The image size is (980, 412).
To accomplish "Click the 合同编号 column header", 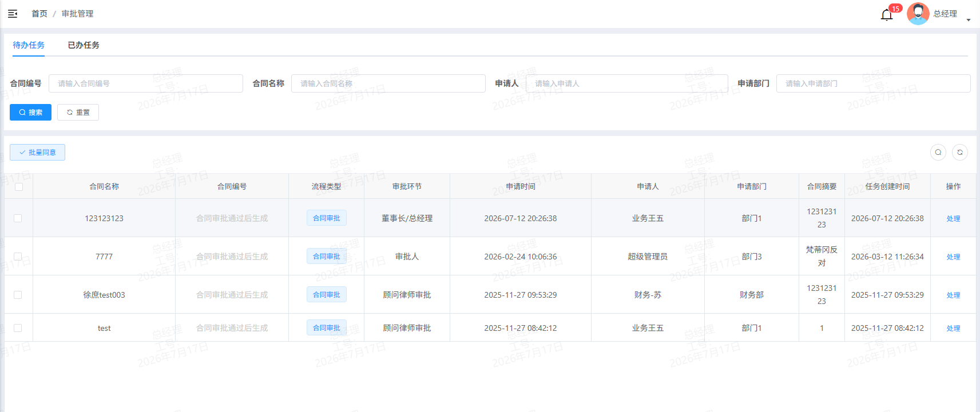I will click(232, 186).
